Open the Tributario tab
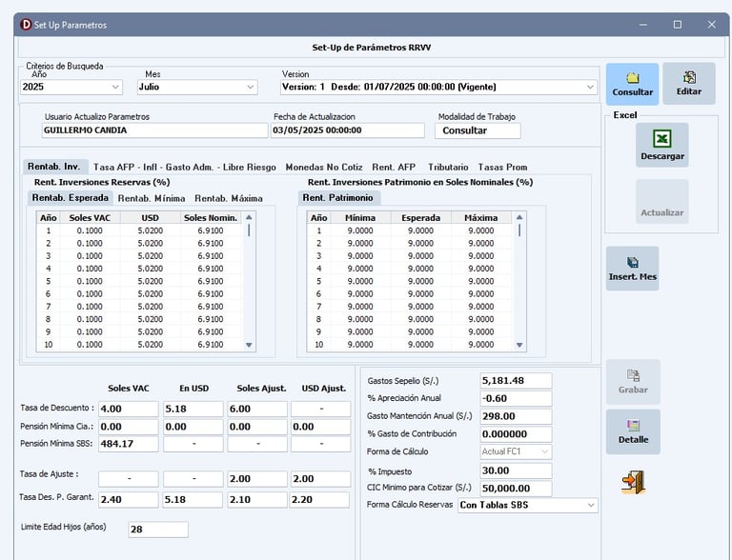Screen dimensions: 732x560 (448, 167)
